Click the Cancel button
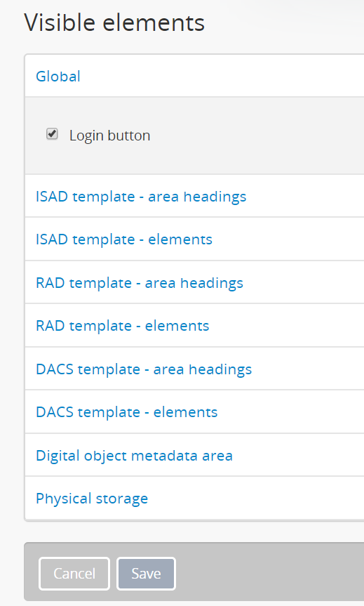The height and width of the screenshot is (606, 364). 74,574
